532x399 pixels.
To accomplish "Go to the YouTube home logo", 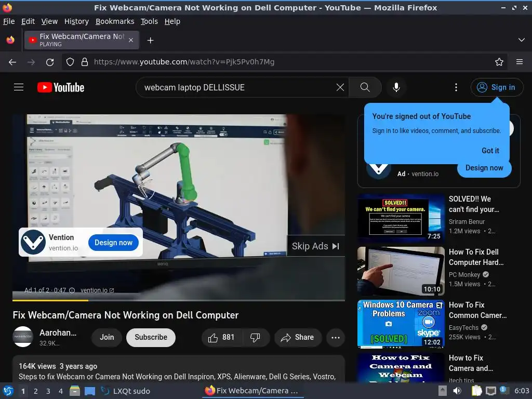I will pyautogui.click(x=61, y=87).
